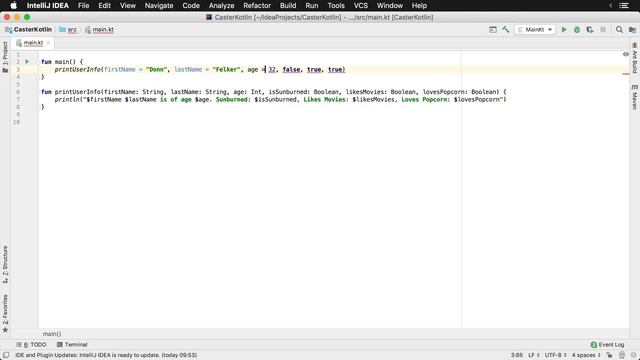Open the Terminal tool window

(72, 344)
